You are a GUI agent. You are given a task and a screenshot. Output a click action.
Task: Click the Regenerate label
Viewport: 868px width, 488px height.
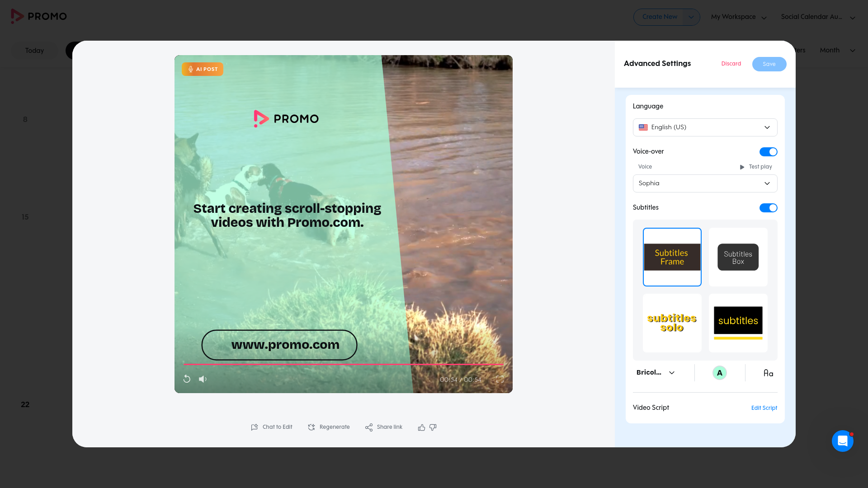(335, 427)
